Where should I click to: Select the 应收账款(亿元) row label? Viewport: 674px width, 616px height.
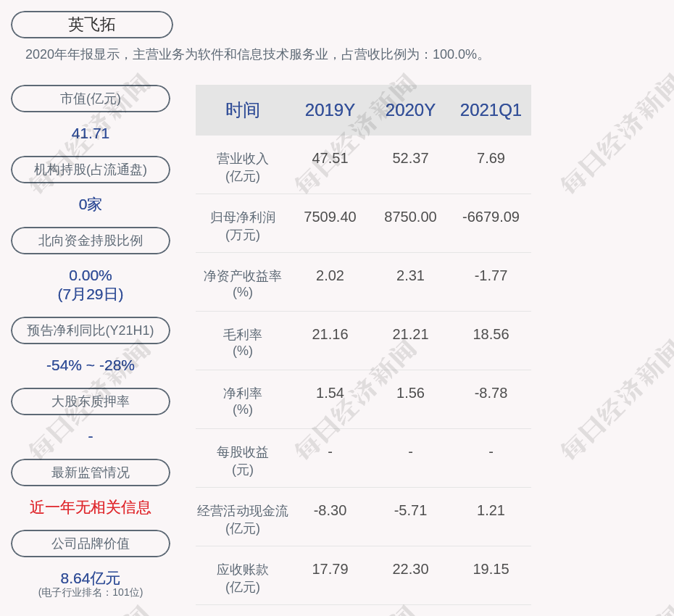click(x=243, y=578)
